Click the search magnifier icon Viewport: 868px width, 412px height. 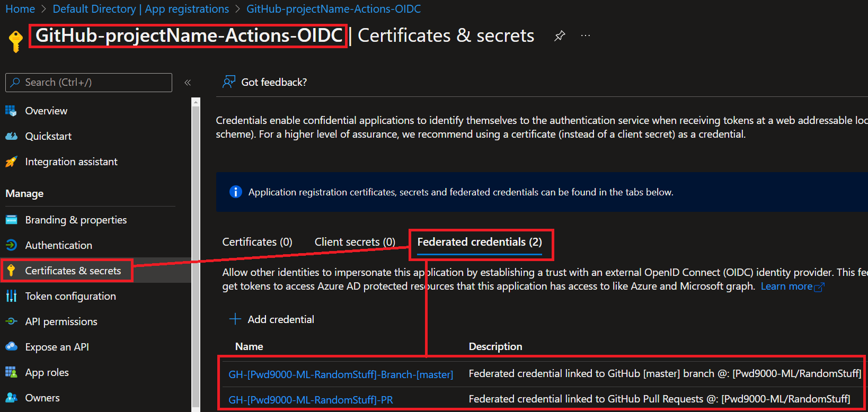pos(15,82)
